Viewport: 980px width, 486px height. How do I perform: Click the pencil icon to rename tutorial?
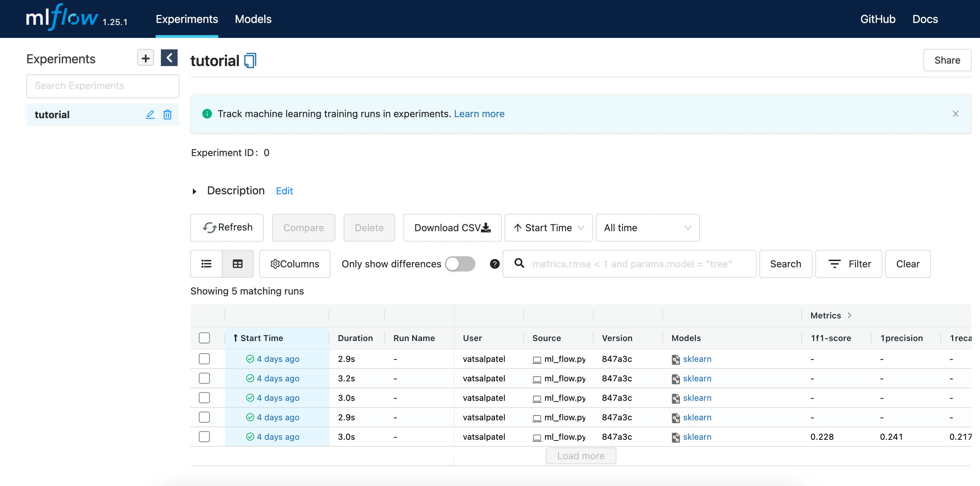pyautogui.click(x=150, y=115)
